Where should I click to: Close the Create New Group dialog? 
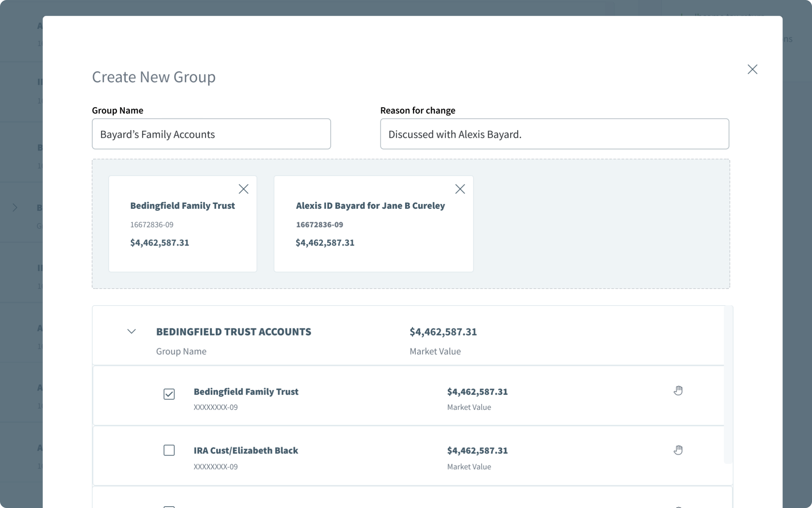click(752, 69)
